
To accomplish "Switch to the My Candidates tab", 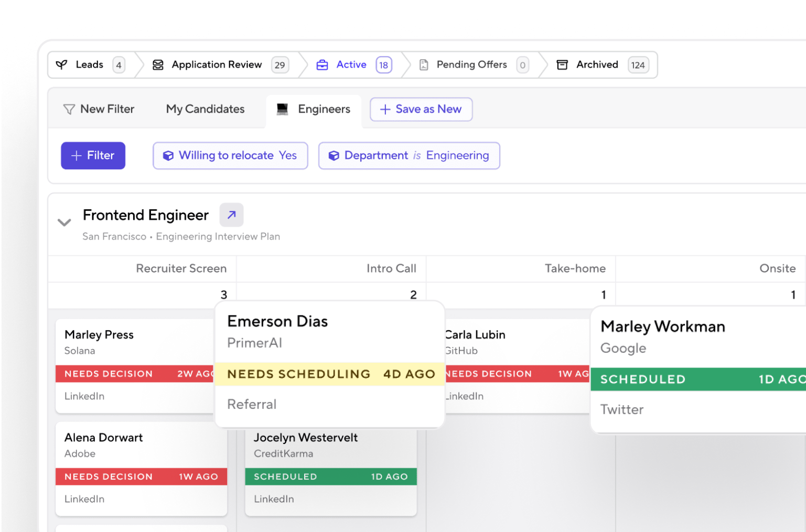I will click(x=205, y=109).
